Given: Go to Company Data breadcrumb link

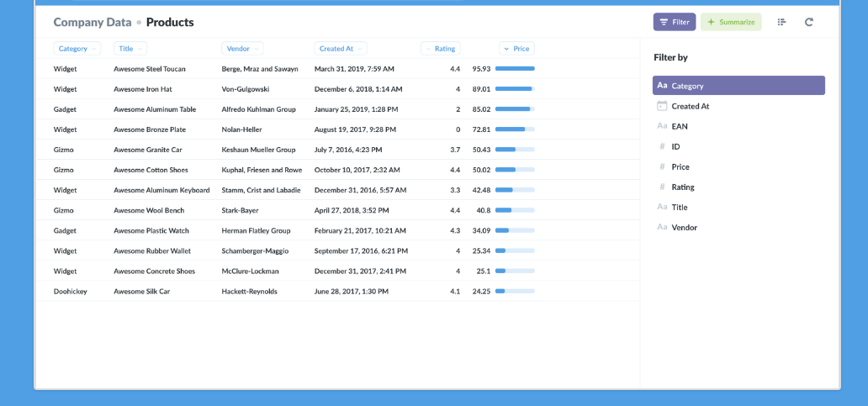Looking at the screenshot, I should pos(92,22).
